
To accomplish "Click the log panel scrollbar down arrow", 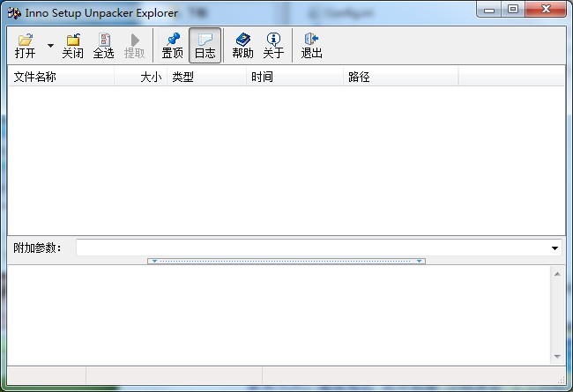I will [x=557, y=357].
